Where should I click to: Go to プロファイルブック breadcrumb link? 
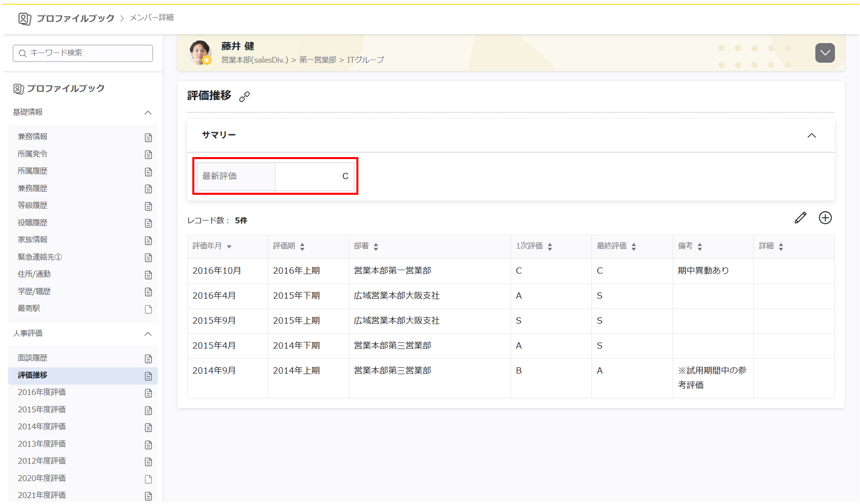75,18
